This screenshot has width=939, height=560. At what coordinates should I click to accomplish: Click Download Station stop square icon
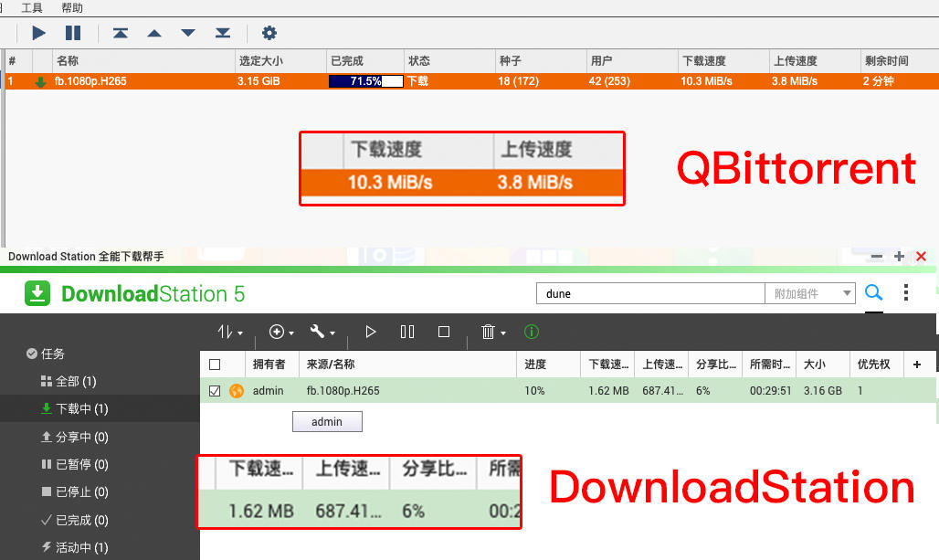[444, 332]
